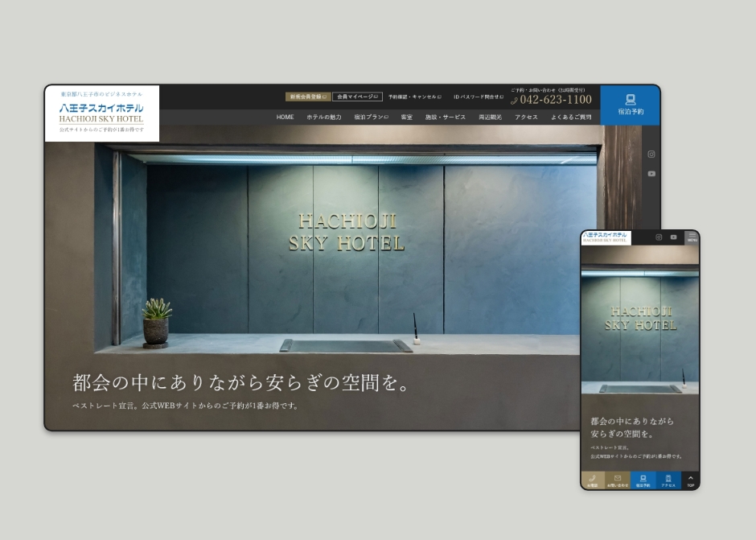This screenshot has height=540, width=756.
Task: Tap the envelope contact icon in mobile bottom bar
Action: [617, 480]
